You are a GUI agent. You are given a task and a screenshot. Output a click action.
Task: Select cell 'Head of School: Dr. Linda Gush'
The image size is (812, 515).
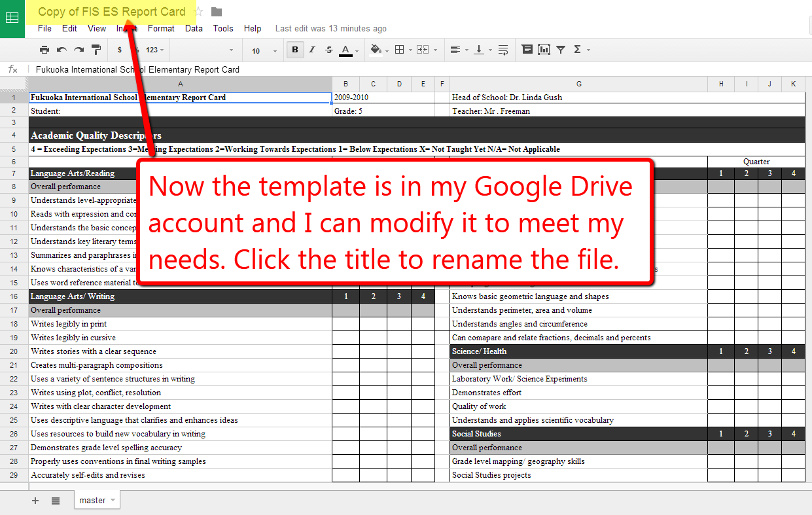click(x=579, y=98)
